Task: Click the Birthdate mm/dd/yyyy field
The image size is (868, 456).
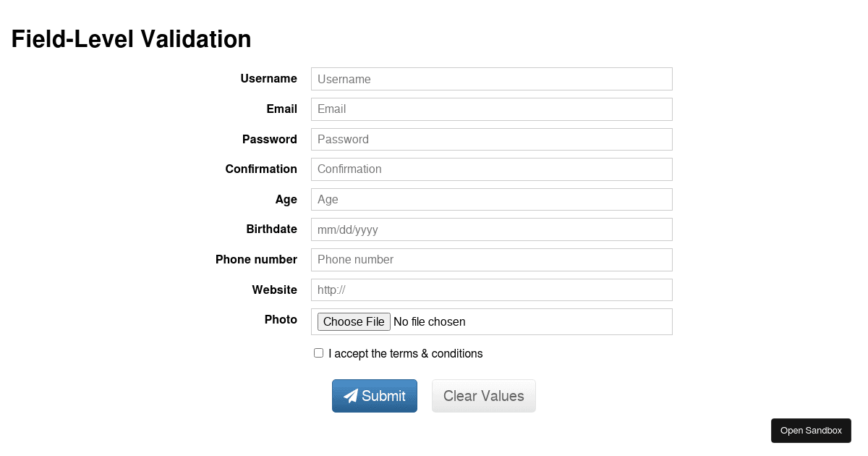Action: point(492,229)
